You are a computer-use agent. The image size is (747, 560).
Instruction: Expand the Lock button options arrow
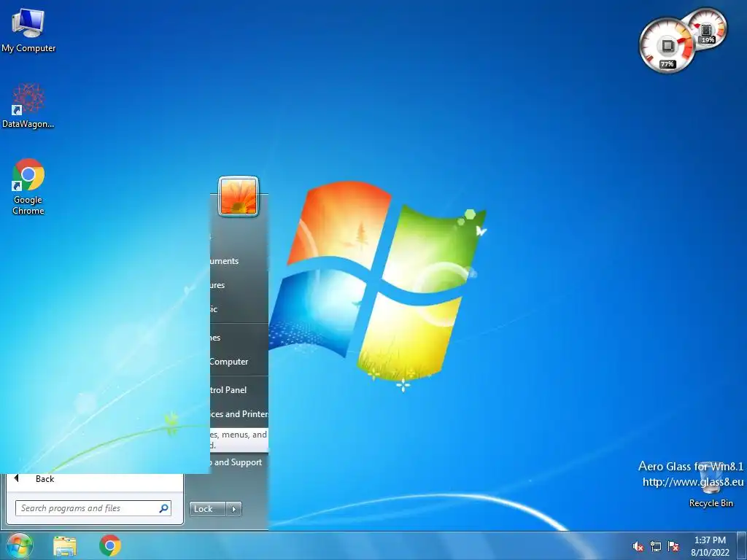pyautogui.click(x=234, y=508)
